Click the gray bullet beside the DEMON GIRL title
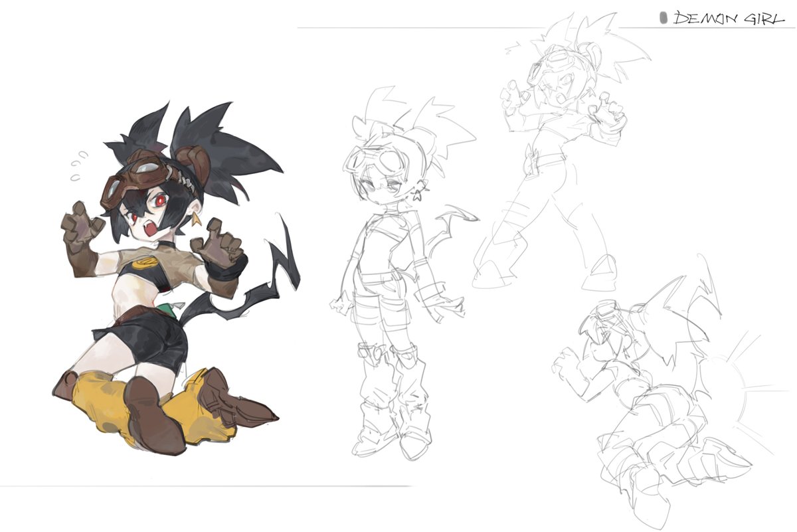This screenshot has height=532, width=797. point(662,18)
